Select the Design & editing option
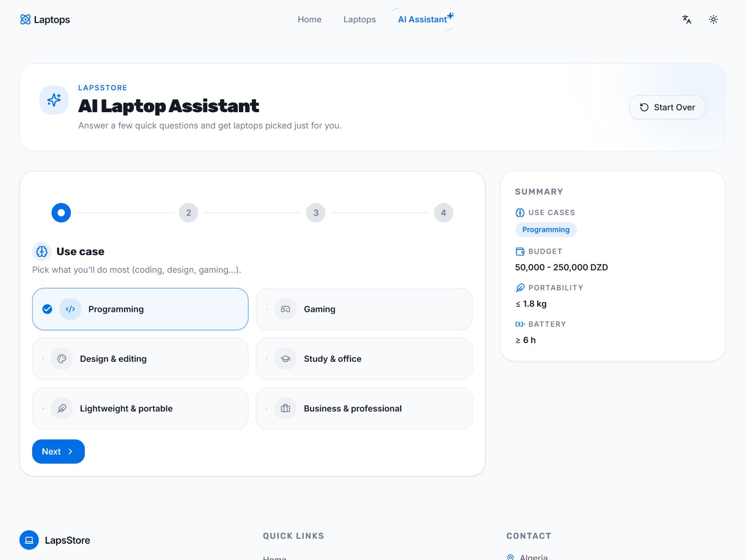The image size is (745, 560). point(140,359)
